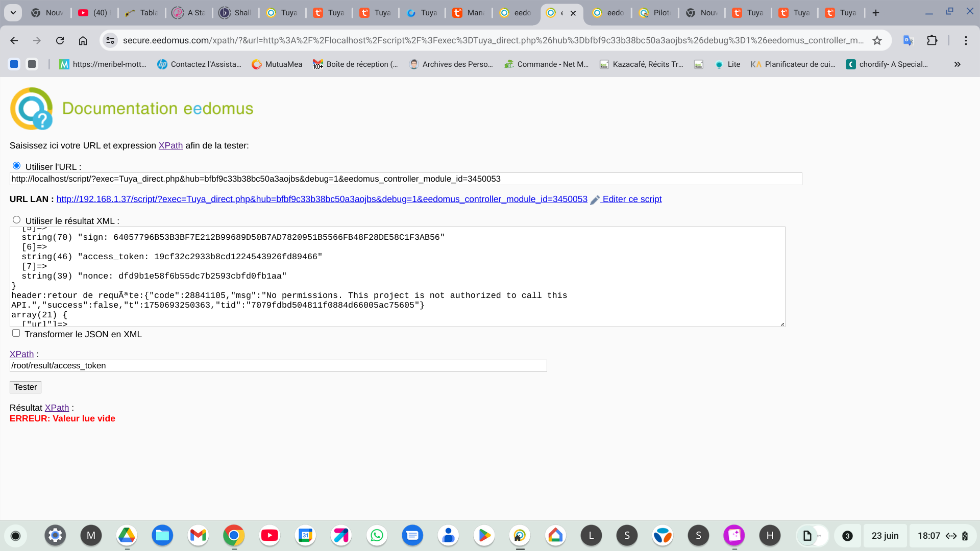The image size is (980, 551).
Task: Click the Tester button
Action: pyautogui.click(x=26, y=387)
